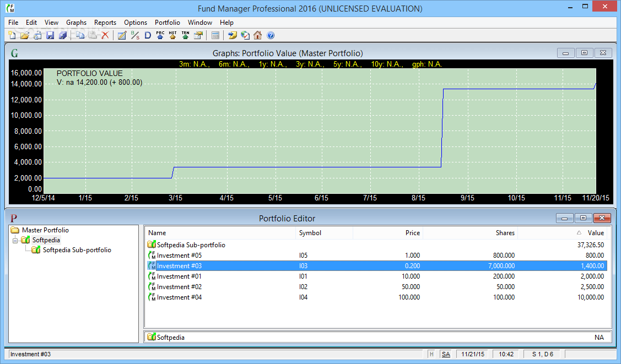Click the HST historical retrieve icon

coord(172,36)
